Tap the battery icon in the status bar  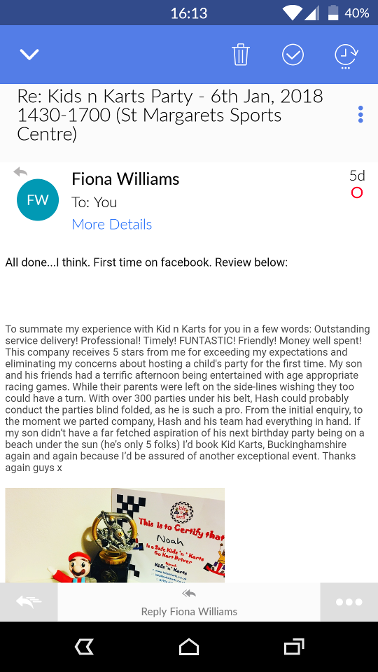(x=333, y=13)
